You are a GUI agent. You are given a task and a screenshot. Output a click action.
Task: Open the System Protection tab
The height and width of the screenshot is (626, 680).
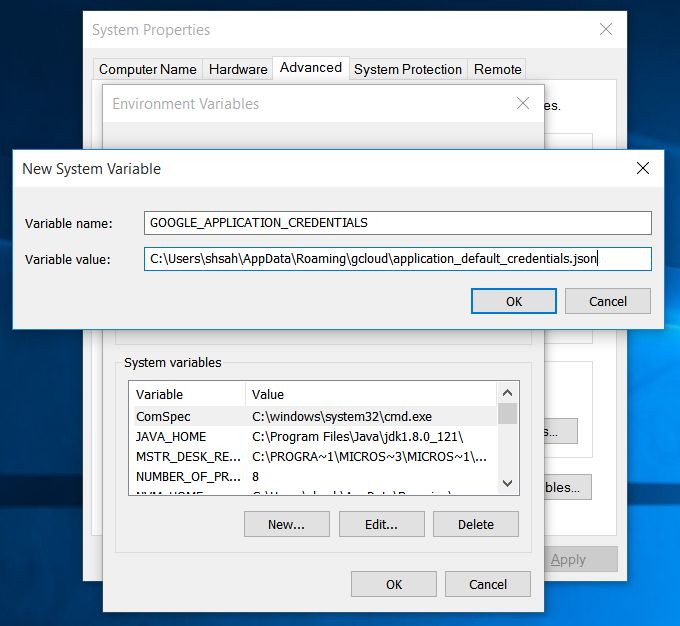click(x=408, y=69)
